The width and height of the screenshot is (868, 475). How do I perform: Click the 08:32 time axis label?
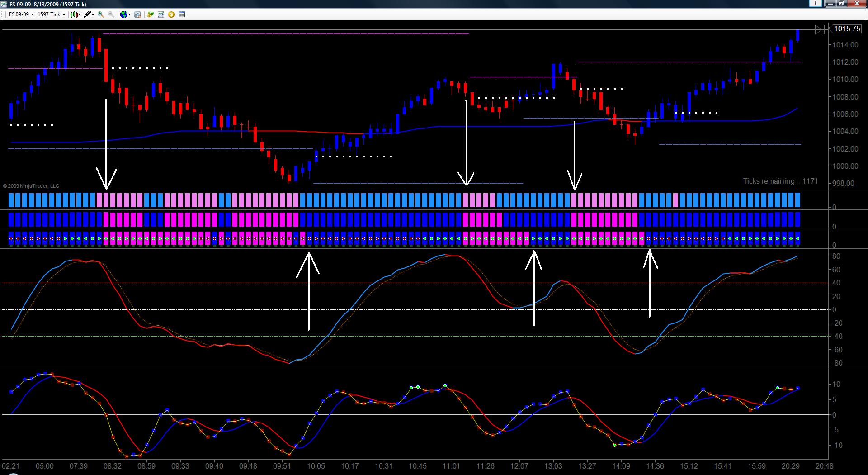click(x=113, y=466)
